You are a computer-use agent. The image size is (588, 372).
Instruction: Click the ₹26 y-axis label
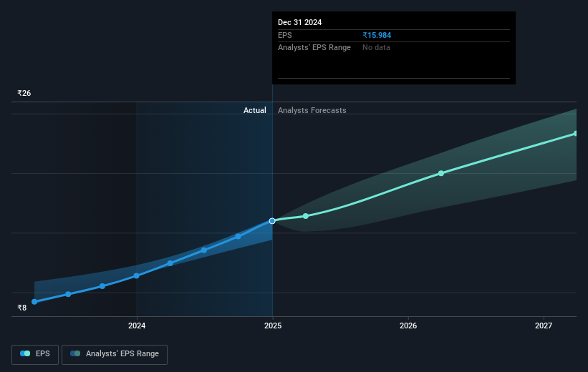[24, 93]
